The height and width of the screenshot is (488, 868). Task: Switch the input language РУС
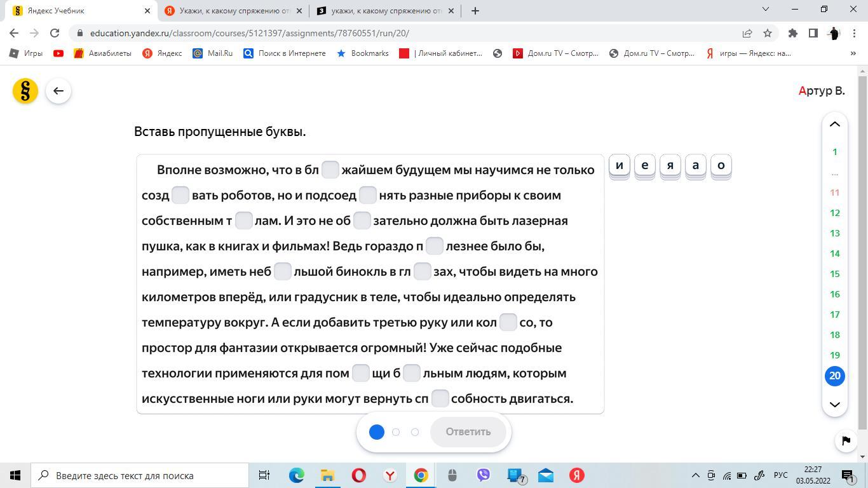(x=780, y=475)
